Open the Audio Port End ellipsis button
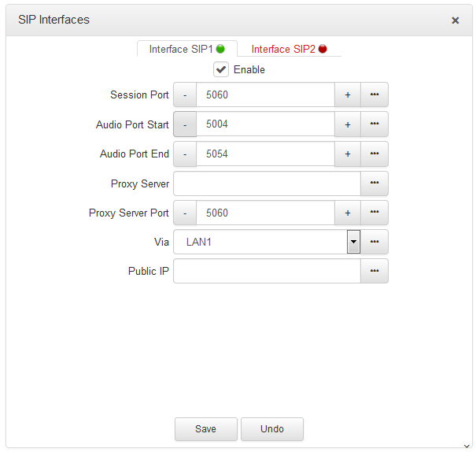 pos(375,154)
